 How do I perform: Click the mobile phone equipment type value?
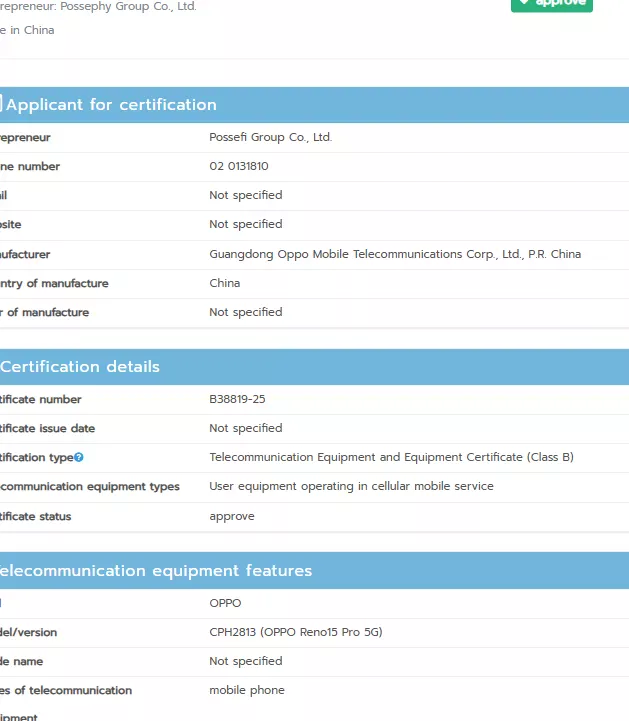click(246, 690)
